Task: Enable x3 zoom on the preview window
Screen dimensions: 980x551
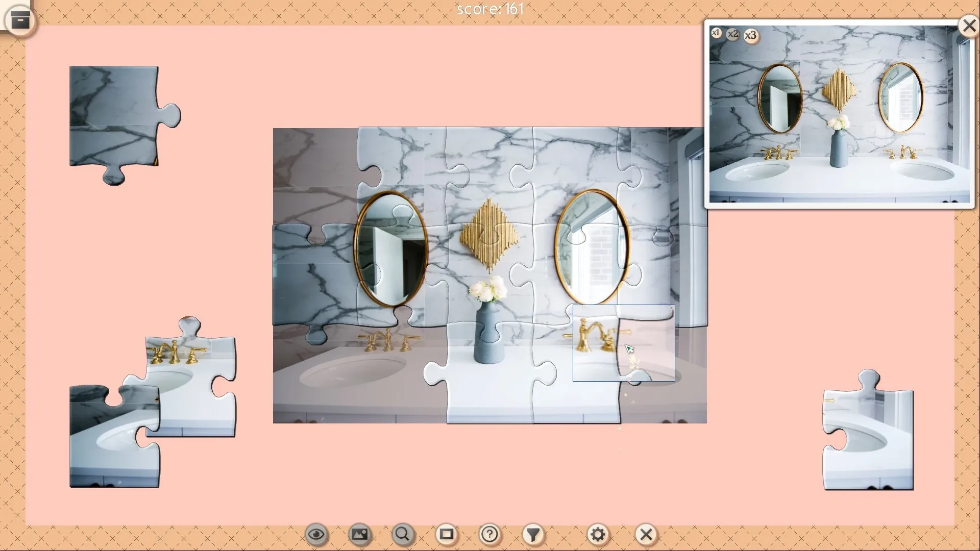Action: click(x=751, y=35)
